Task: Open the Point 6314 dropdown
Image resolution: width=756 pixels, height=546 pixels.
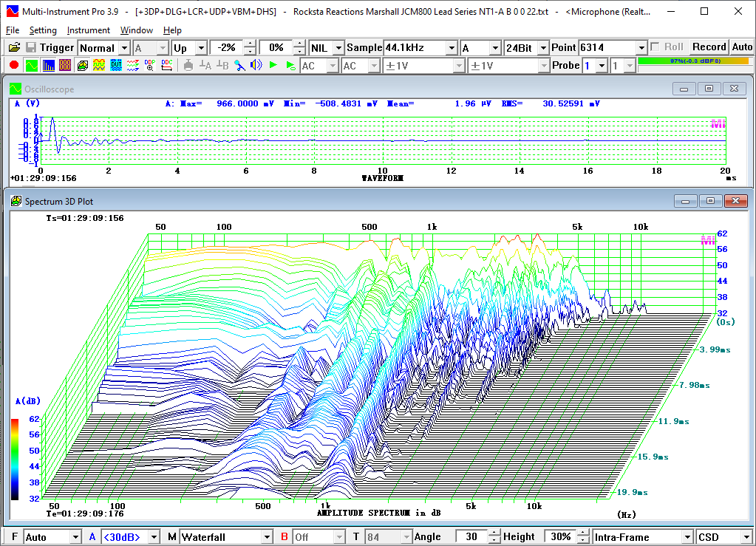Action: click(x=641, y=48)
